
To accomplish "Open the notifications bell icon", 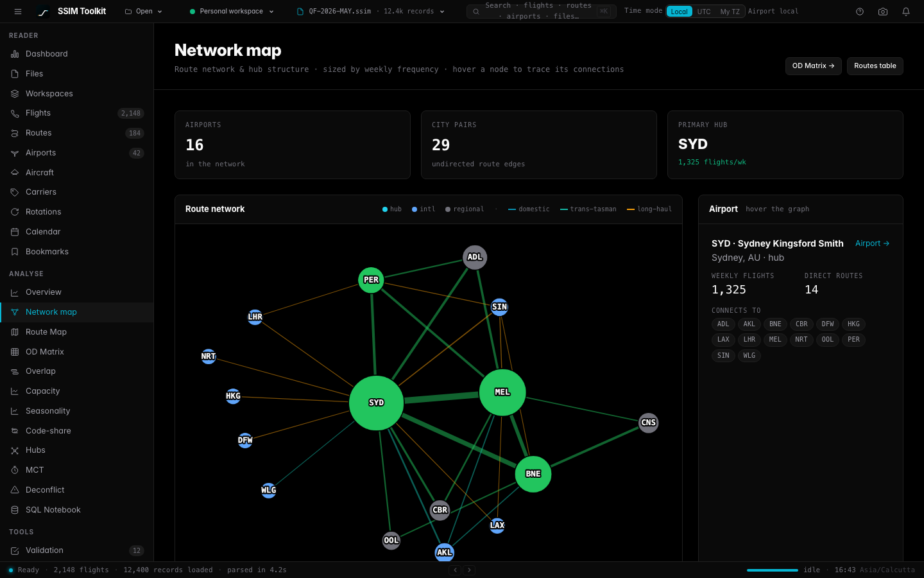I will (906, 12).
